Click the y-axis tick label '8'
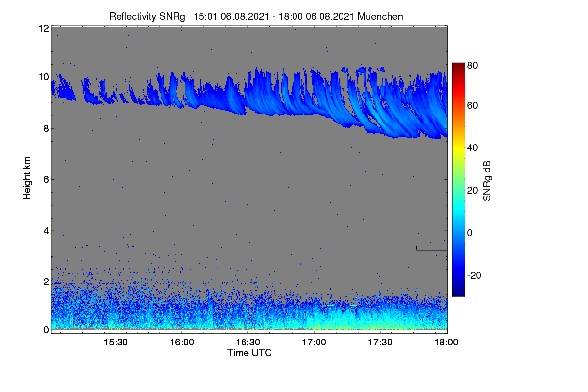Image resolution: width=588 pixels, height=392 pixels. 46,128
